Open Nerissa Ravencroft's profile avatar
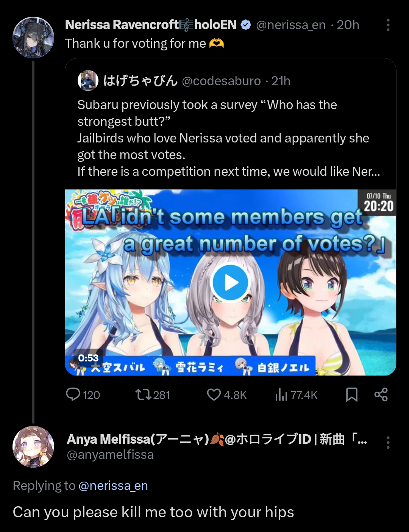Image resolution: width=409 pixels, height=532 pixels. [33, 38]
